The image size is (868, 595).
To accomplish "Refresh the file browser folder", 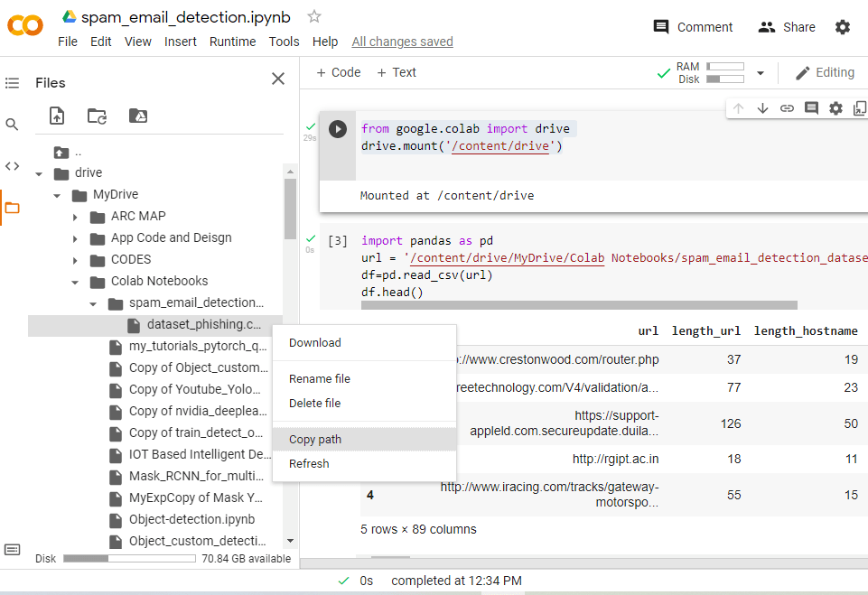I will (97, 116).
